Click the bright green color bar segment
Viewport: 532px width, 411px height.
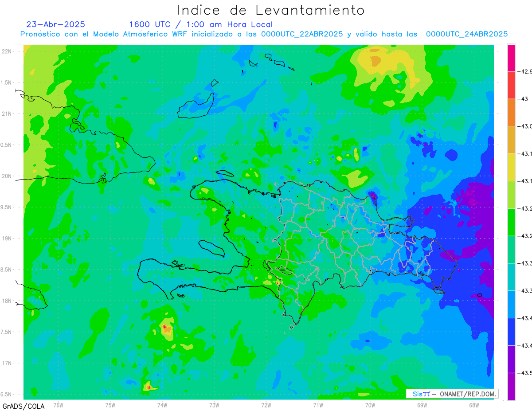(x=511, y=222)
